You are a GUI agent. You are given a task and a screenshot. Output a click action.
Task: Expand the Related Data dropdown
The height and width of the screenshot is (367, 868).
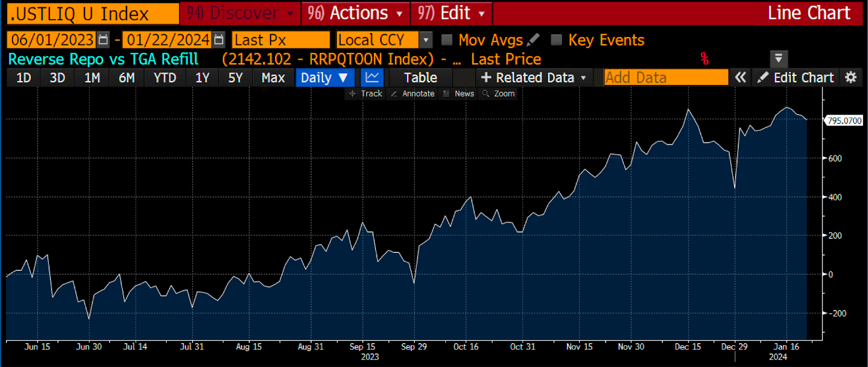click(533, 78)
